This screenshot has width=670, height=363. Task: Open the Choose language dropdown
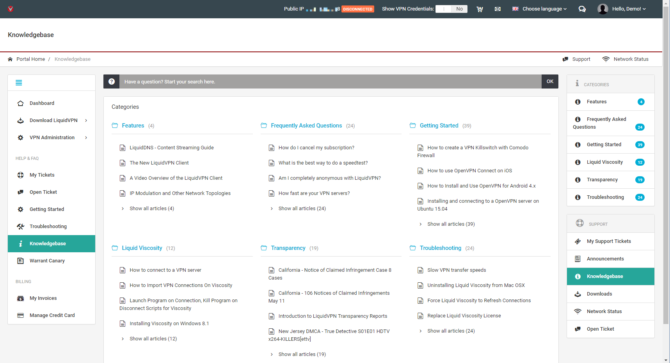click(540, 9)
